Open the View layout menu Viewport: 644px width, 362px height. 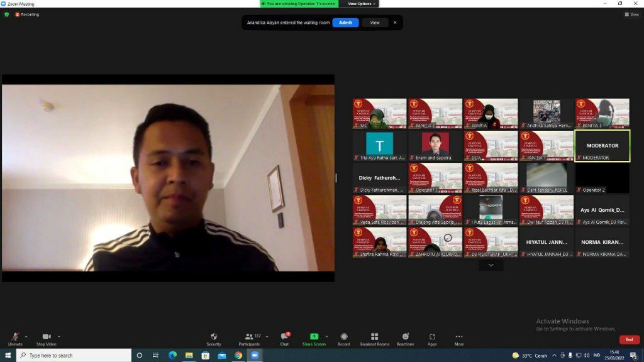pyautogui.click(x=631, y=14)
